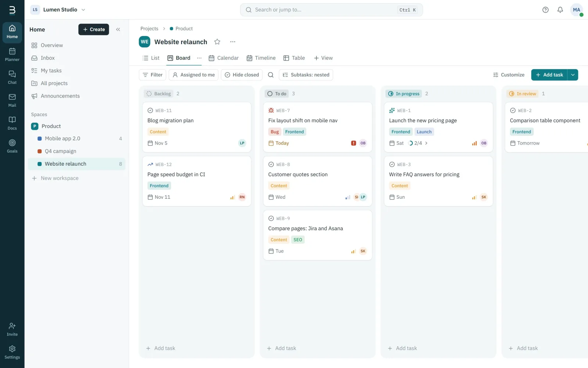Mark WEB-3 Write FAQ answers complete
Image resolution: width=588 pixels, height=368 pixels.
click(392, 164)
